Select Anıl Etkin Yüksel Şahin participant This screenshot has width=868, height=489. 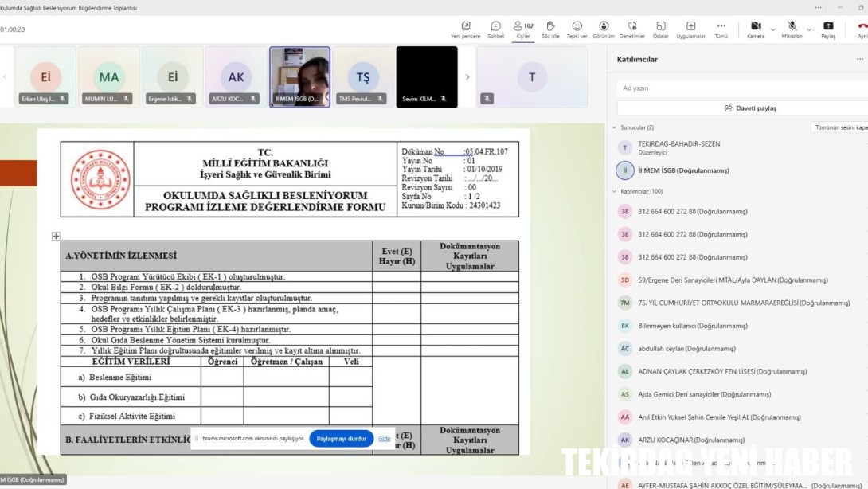[718, 417]
